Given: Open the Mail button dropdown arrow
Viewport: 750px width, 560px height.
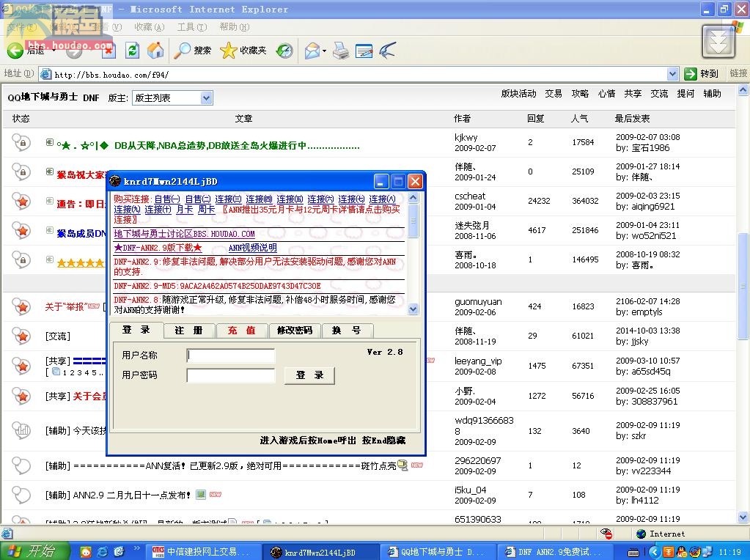Looking at the screenshot, I should click(x=324, y=51).
